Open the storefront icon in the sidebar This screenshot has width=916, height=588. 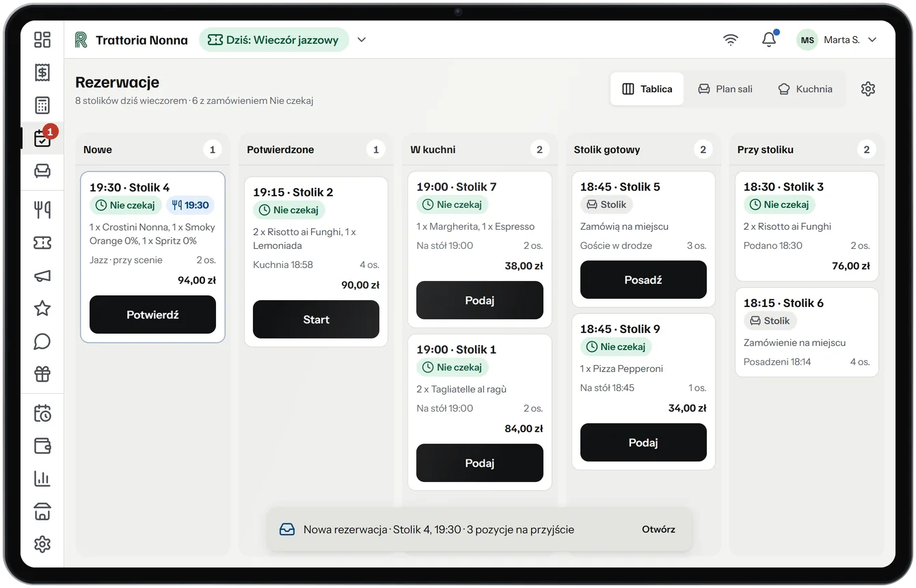tap(42, 511)
